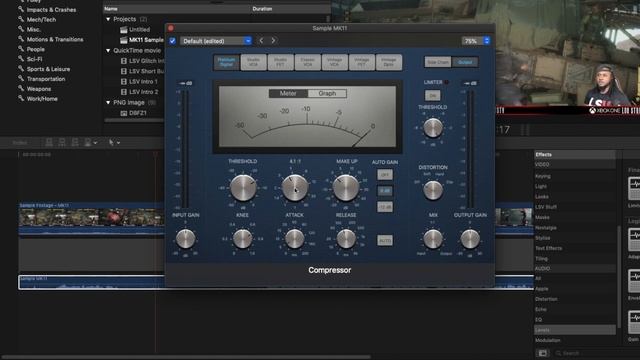Open the 75% window size dropdown
Viewport: 640px width, 360px height.
click(476, 41)
